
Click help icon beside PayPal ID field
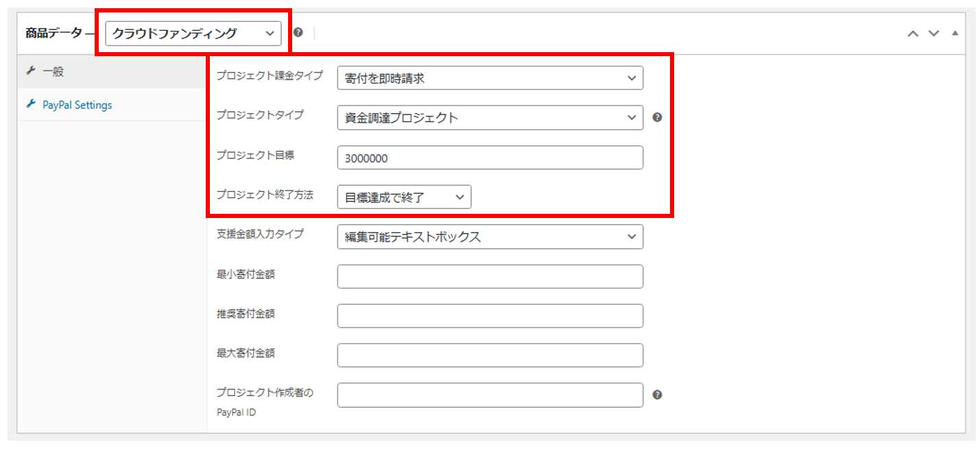coord(657,395)
